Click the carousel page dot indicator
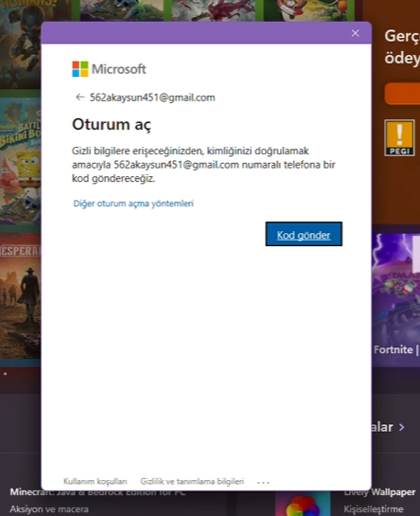 pyautogui.click(x=6, y=373)
